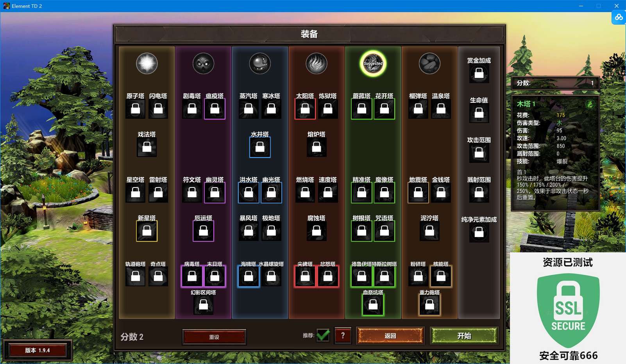Click the locked 蒸汽塔 tower slot
This screenshot has width=626, height=364.
(249, 109)
